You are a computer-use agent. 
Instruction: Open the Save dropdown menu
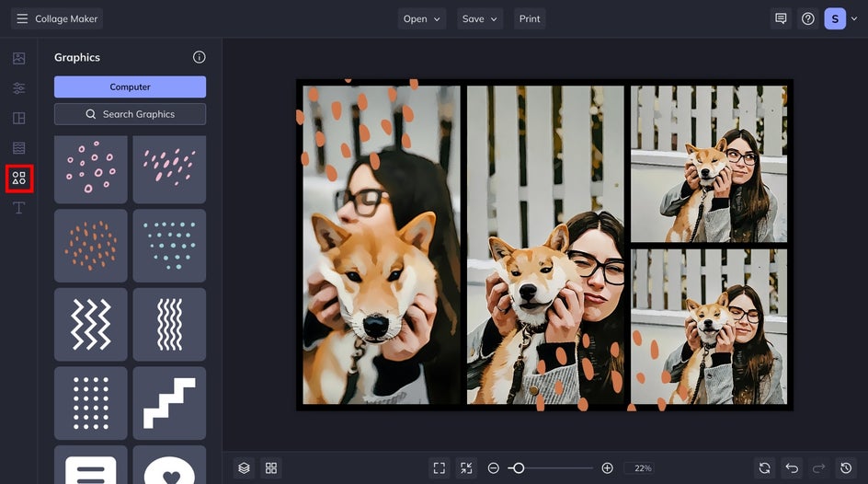click(x=480, y=18)
